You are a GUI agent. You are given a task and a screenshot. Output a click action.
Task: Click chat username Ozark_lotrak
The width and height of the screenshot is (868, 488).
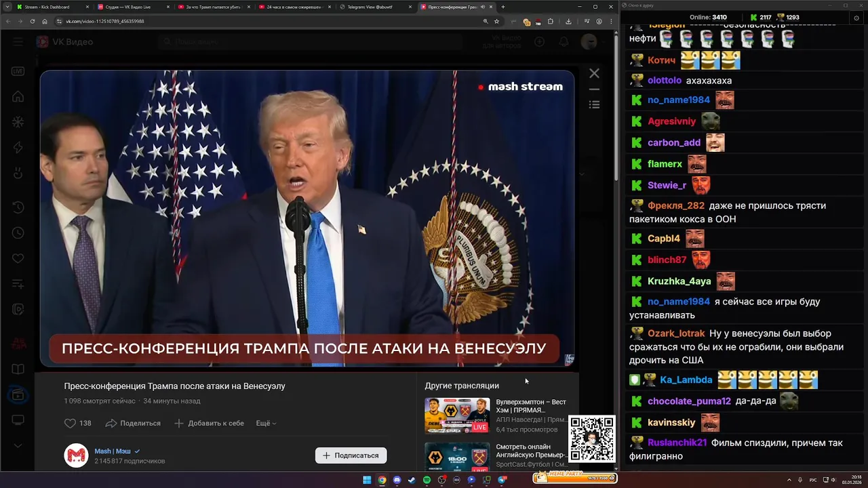click(677, 333)
